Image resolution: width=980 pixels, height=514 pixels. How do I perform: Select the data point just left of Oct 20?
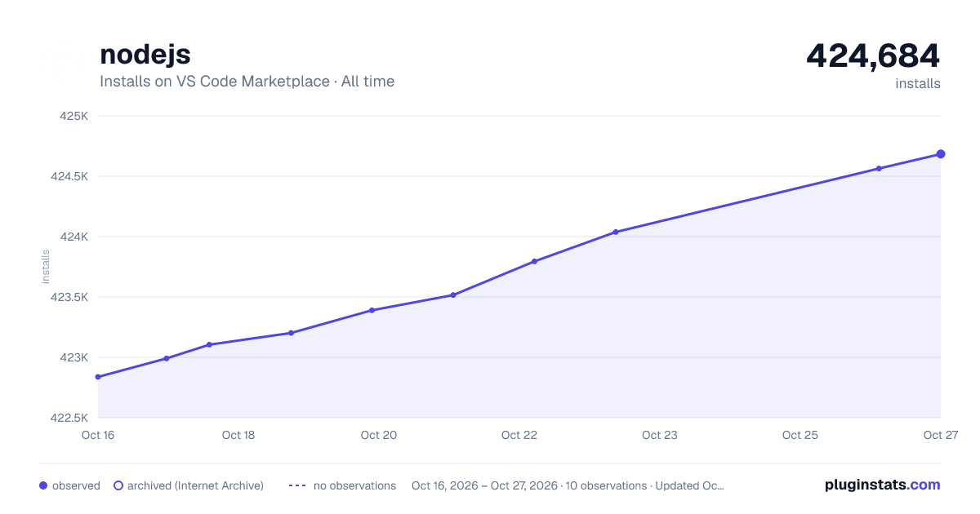372,310
